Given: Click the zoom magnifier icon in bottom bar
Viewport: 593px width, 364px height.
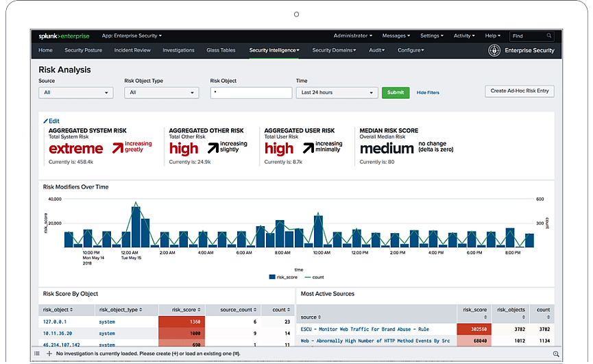Looking at the screenshot, I should (555, 354).
